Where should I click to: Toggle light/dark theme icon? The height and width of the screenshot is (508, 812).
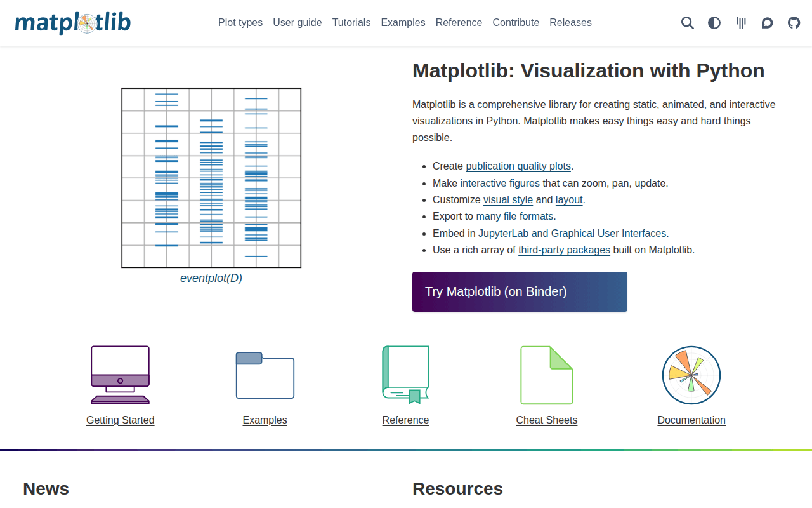coord(714,23)
